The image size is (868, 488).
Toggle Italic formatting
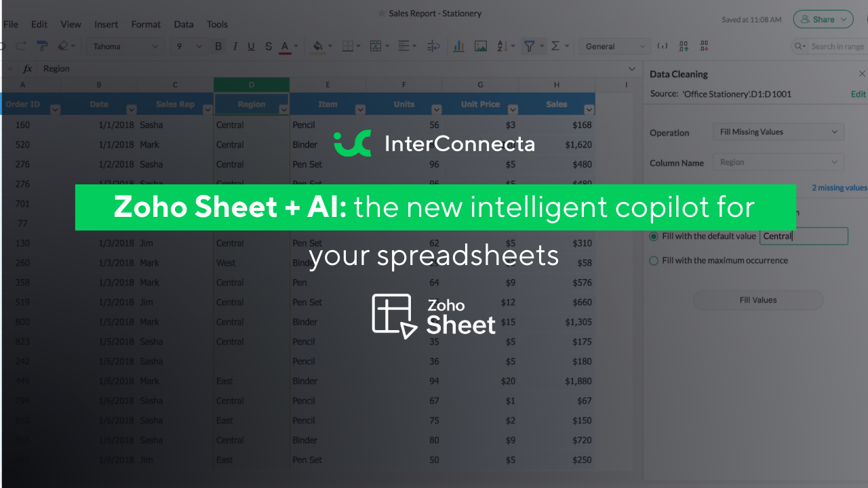(x=235, y=46)
